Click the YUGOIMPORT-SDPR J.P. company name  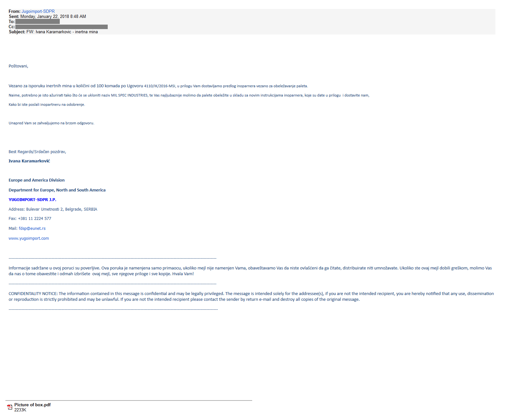[x=32, y=200]
